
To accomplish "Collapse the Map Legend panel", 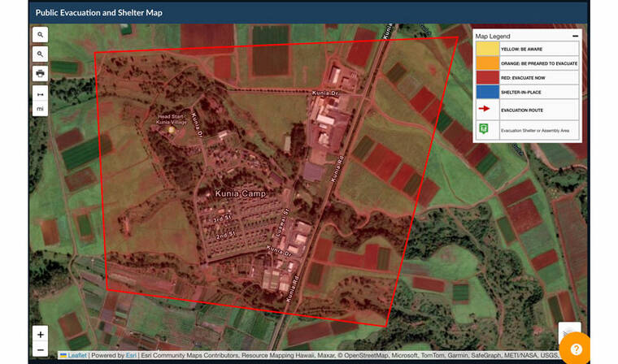I will pos(576,37).
